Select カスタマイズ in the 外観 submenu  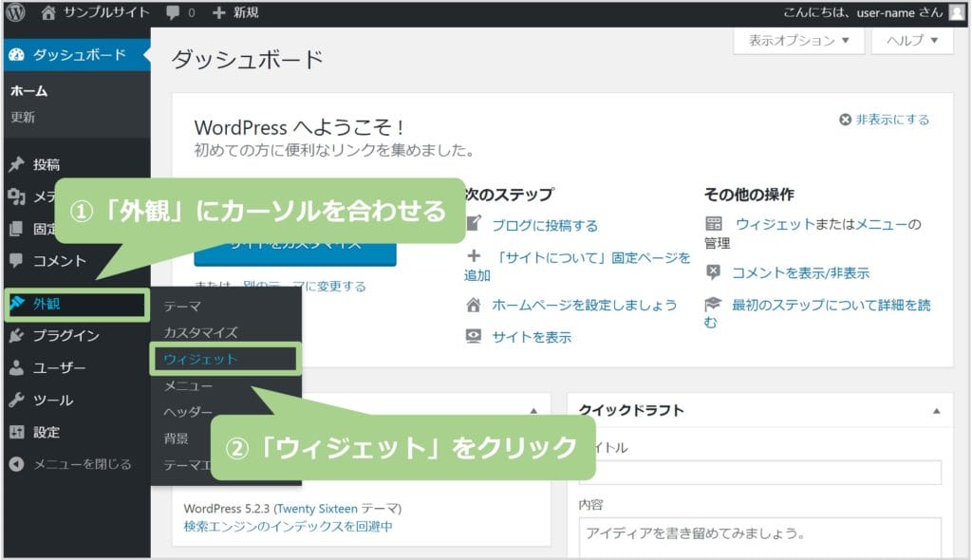coord(201,333)
